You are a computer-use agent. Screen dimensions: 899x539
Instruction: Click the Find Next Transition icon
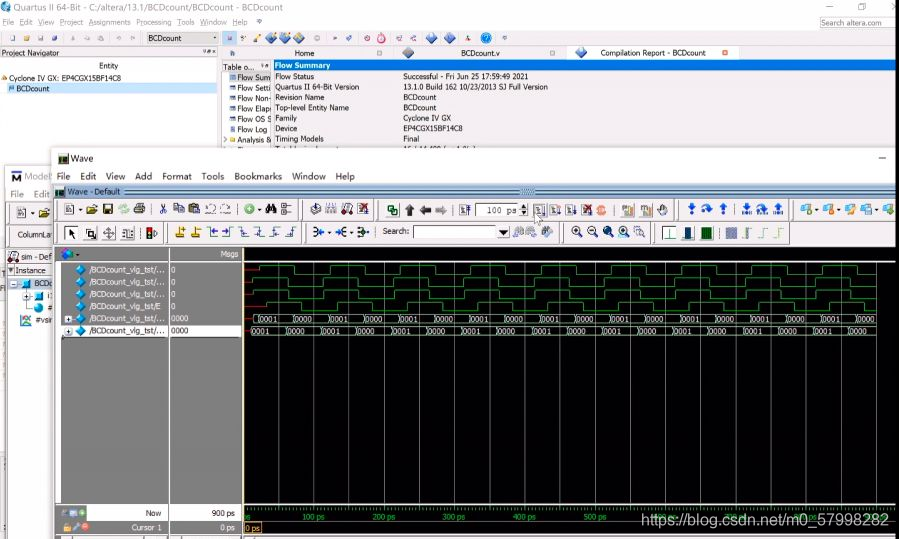point(227,232)
